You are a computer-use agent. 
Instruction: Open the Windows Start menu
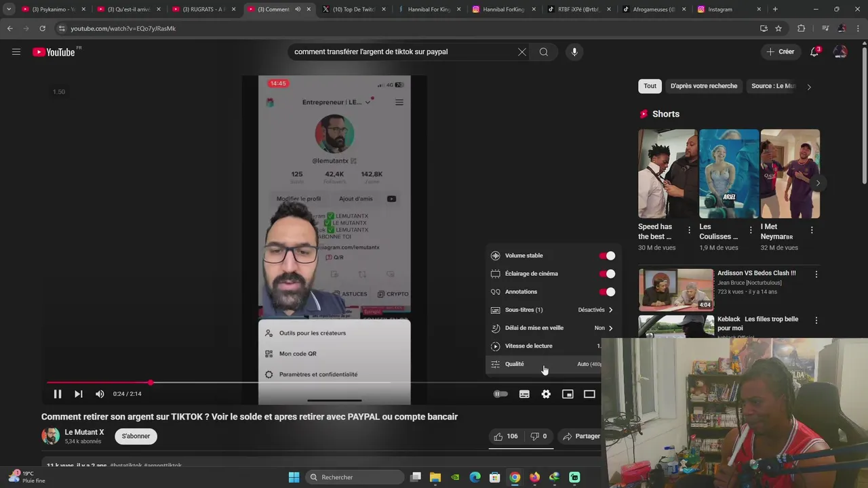(294, 477)
